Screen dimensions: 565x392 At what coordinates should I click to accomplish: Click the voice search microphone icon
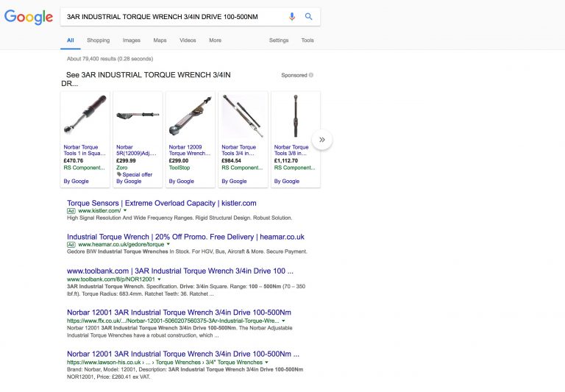pos(292,17)
